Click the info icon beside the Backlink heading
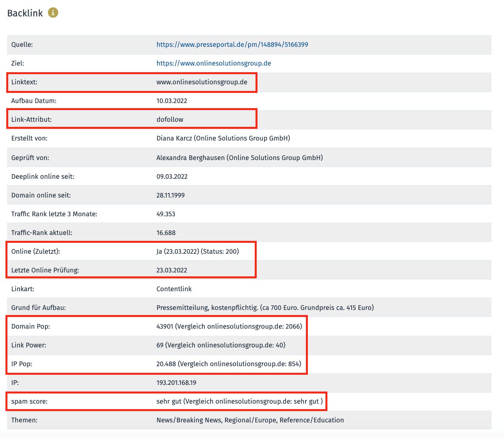This screenshot has height=438, width=504. 53,13
